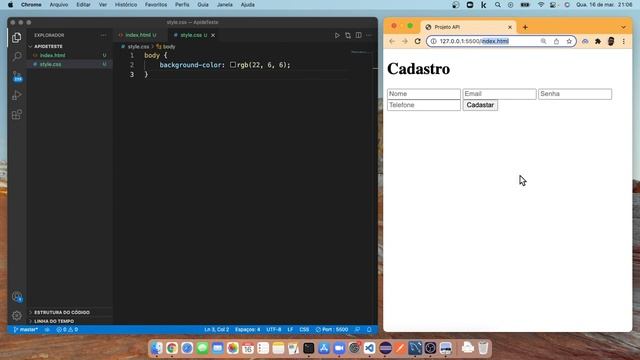Open a new Chrome tab
Viewport: 640px width, 360px height.
pyautogui.click(x=525, y=27)
